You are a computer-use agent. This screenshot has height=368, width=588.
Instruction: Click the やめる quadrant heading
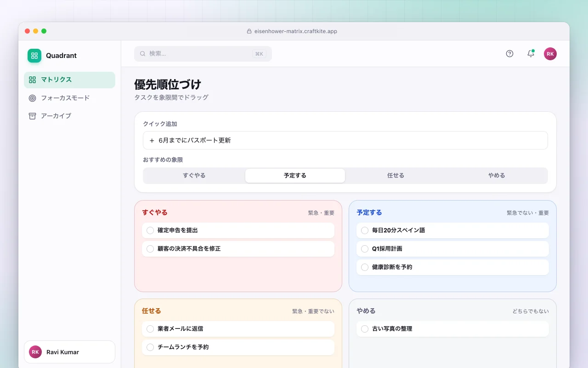(366, 311)
